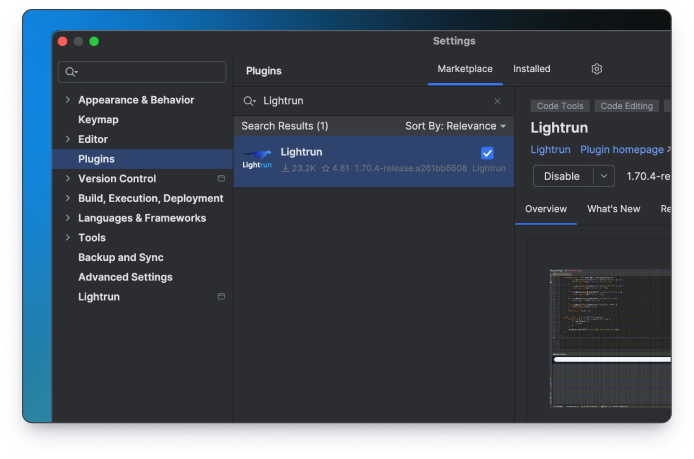This screenshot has width=694, height=459.
Task: Expand the Editor settings section
Action: click(68, 139)
